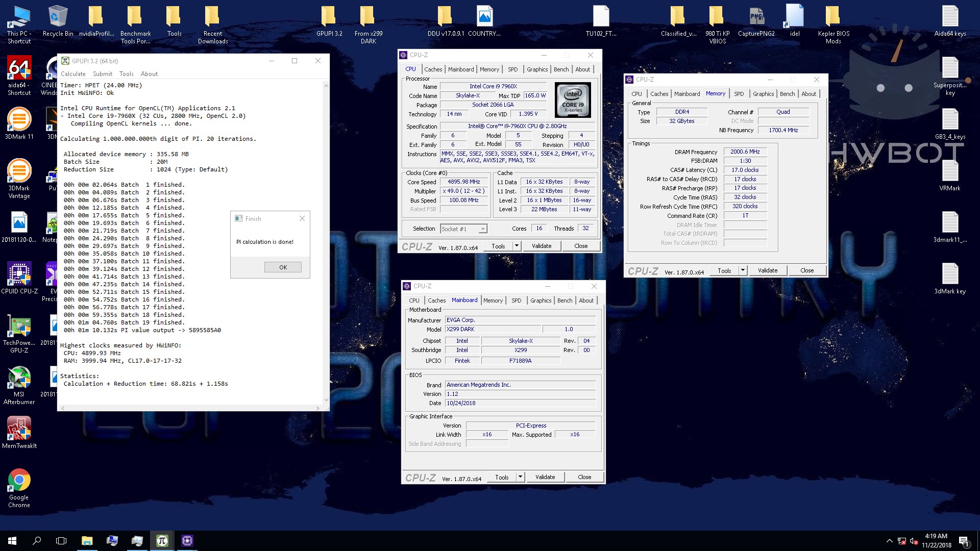Switch to CPU tab in Memory CPU-Z window
The image size is (980, 551).
pyautogui.click(x=636, y=94)
